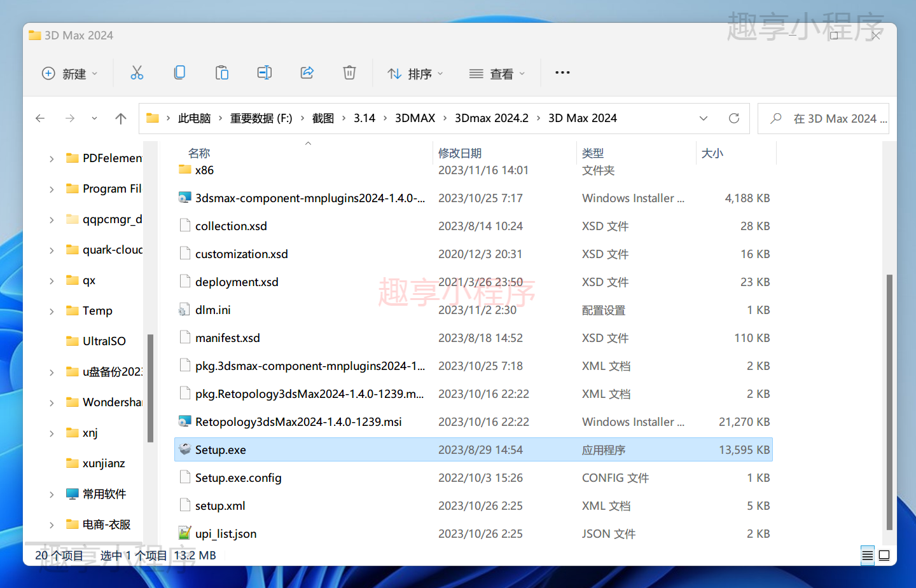Click 此电脑 in the breadcrumb path
Screen dimensions: 916x588
194,118
